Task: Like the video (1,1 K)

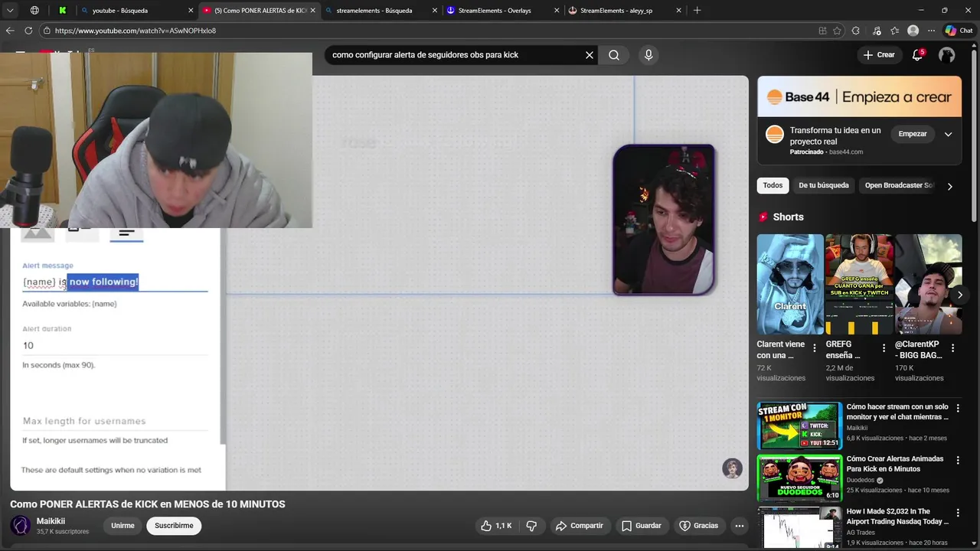Action: [x=496, y=526]
